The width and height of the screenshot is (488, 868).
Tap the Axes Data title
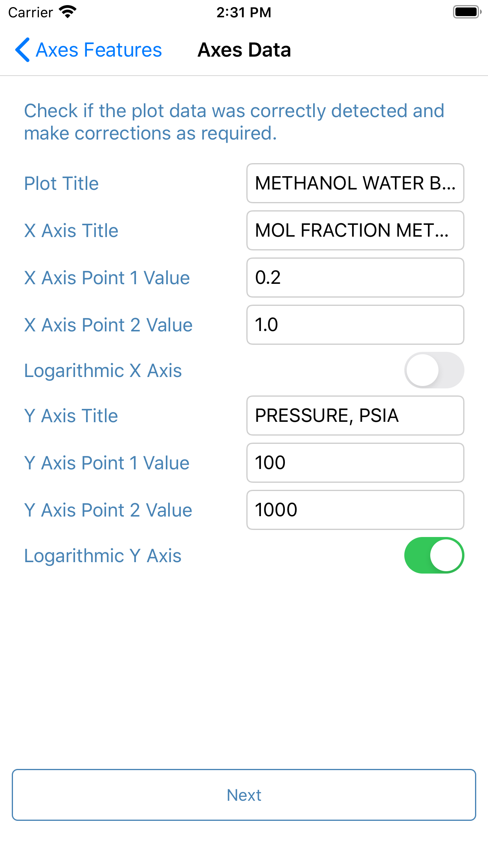click(244, 50)
